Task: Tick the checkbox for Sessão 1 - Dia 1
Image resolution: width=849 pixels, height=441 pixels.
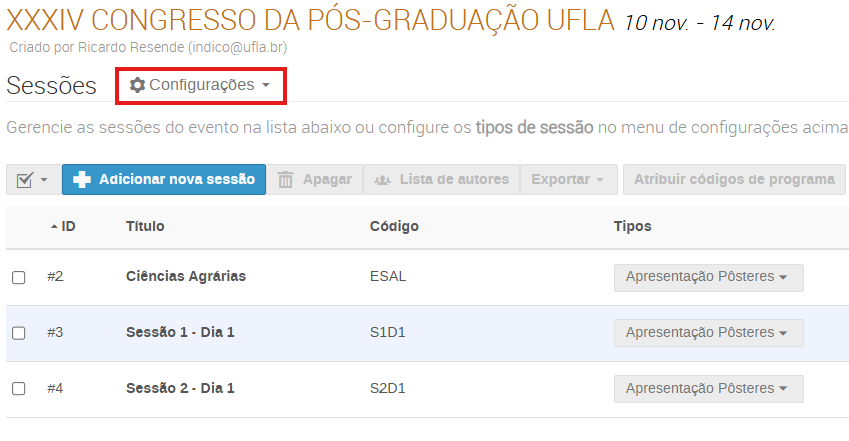Action: (19, 332)
